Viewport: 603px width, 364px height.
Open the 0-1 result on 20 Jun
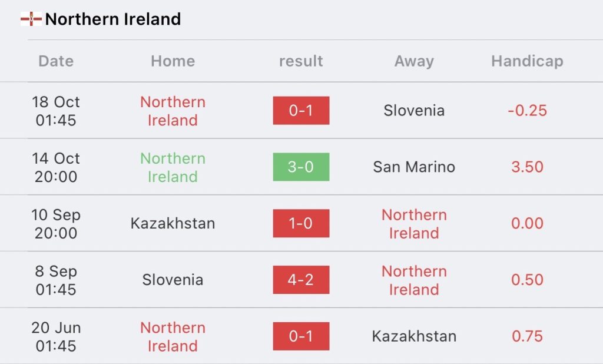tap(301, 336)
